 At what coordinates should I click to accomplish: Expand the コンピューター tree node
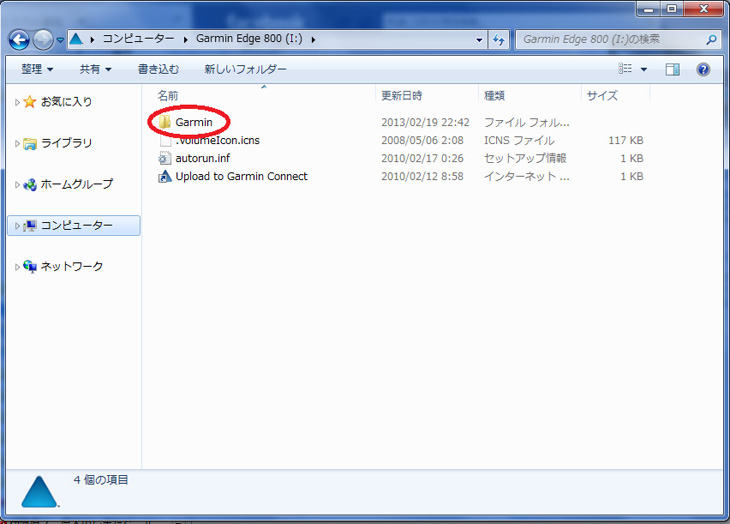(x=17, y=226)
